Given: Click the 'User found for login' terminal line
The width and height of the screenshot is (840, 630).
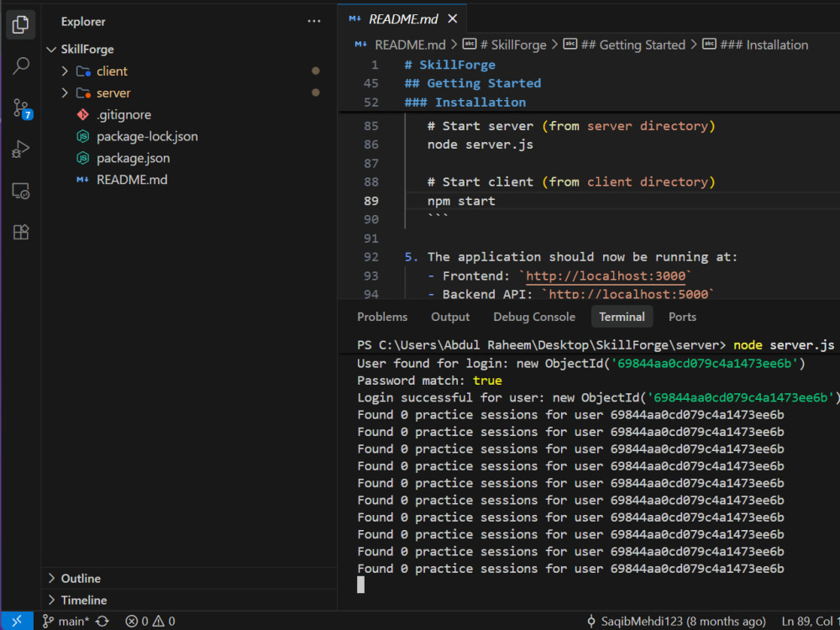Looking at the screenshot, I should (581, 363).
